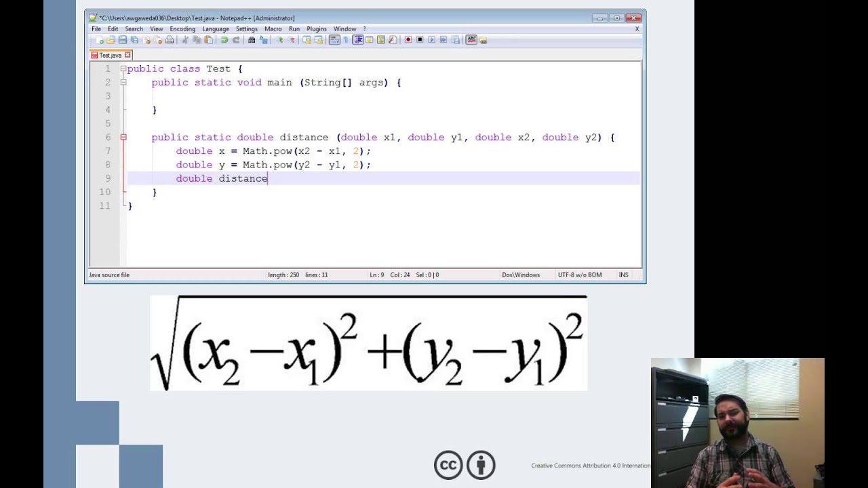Viewport: 868px width, 488px height.
Task: Click the attribution person icon
Action: [481, 465]
